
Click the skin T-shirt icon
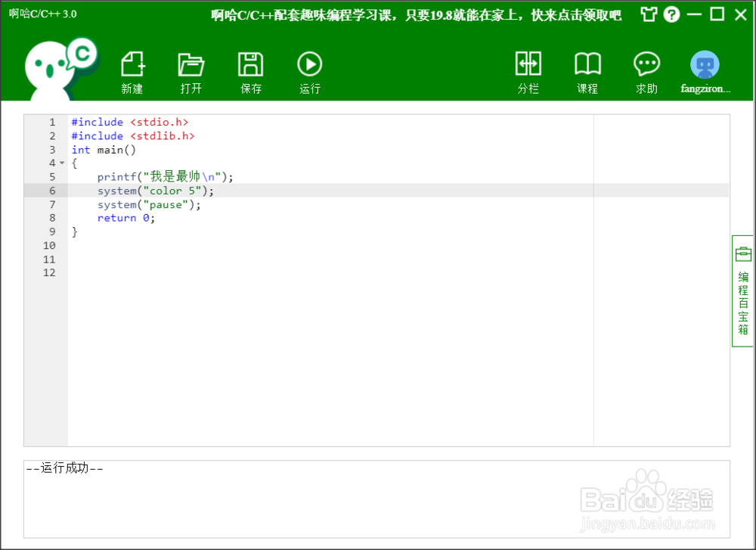pyautogui.click(x=649, y=14)
